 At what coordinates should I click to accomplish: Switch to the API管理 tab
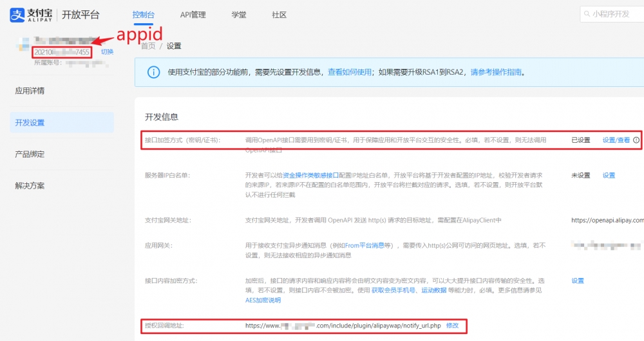pos(193,15)
